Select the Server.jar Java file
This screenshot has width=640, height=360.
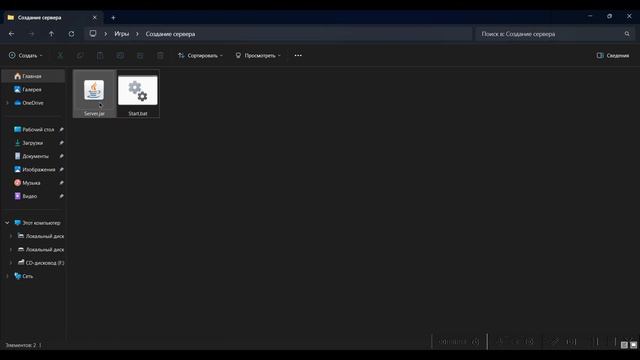(94, 93)
